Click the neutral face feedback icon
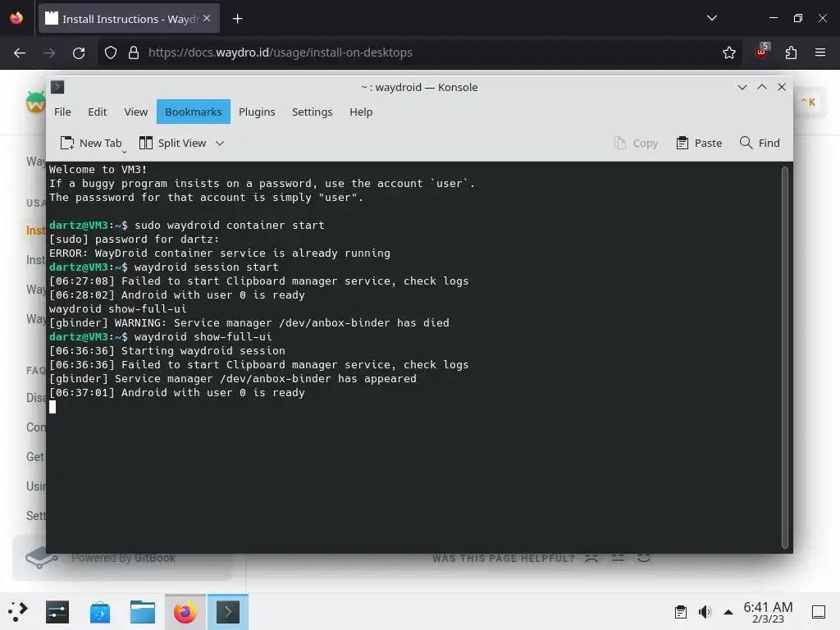Viewport: 840px width, 630px height. point(617,558)
